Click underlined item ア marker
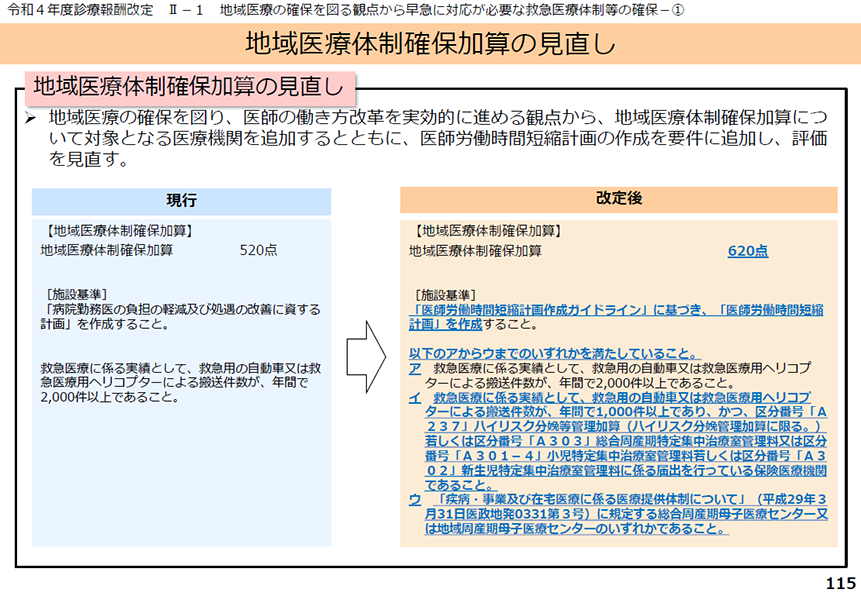861x596 pixels. pos(415,369)
